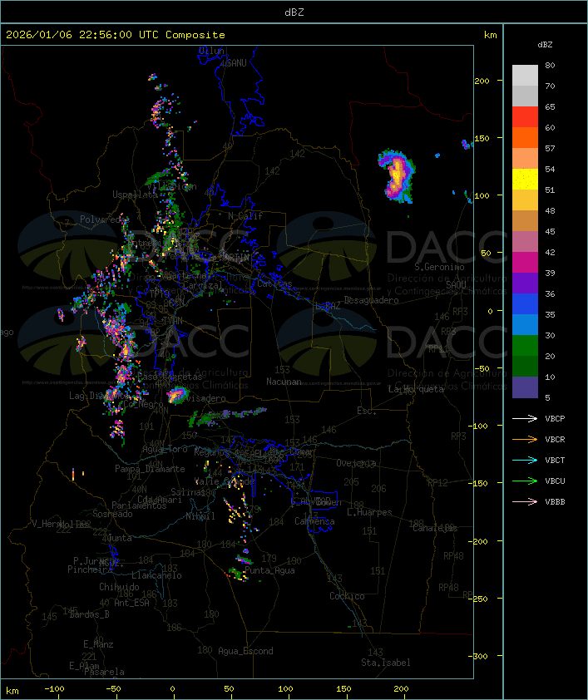Click the orange VBCR arrow icon
The height and width of the screenshot is (700, 588).
(x=525, y=440)
